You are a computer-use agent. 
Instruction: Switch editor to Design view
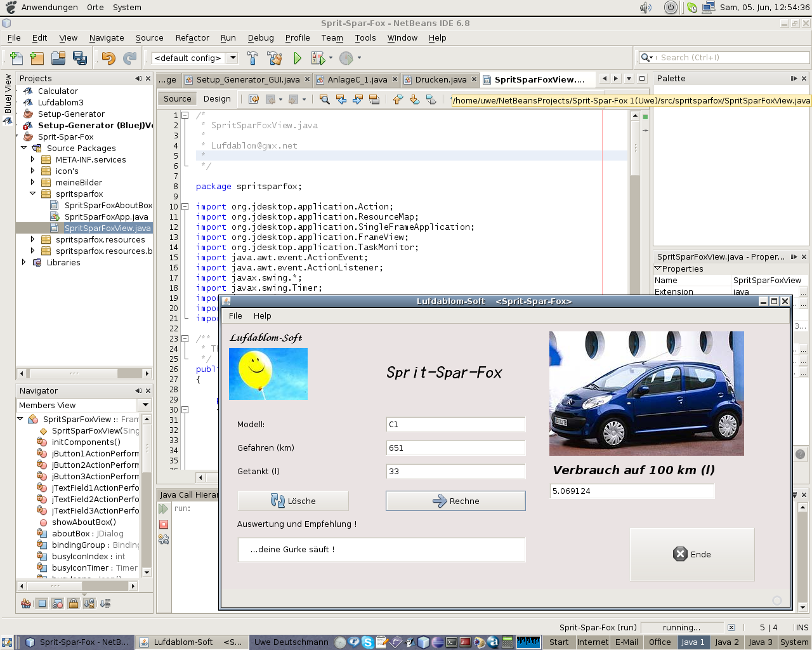point(217,98)
